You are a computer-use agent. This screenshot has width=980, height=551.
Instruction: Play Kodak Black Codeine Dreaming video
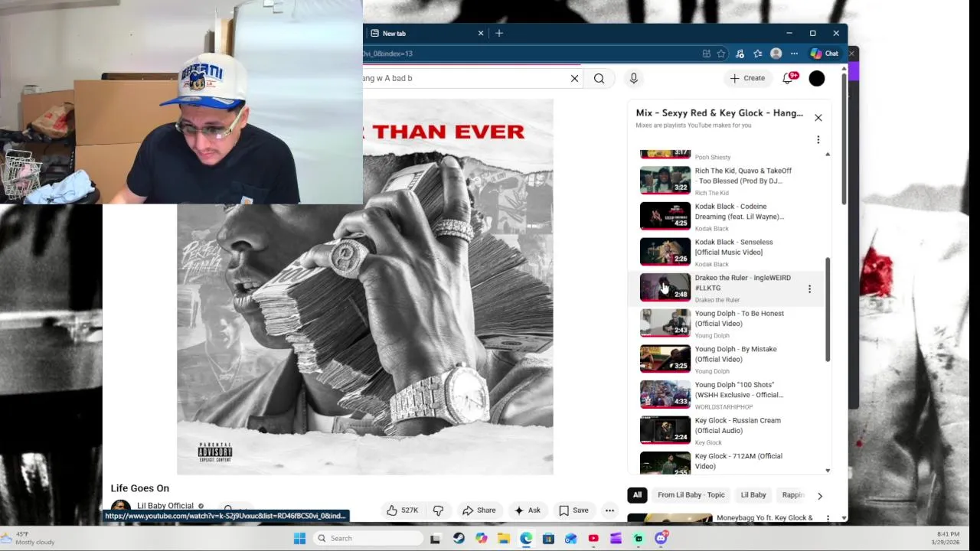tap(665, 216)
